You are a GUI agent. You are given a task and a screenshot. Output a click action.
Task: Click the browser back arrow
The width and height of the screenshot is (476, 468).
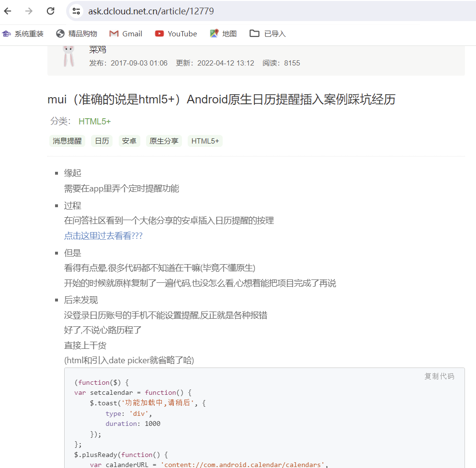point(8,11)
